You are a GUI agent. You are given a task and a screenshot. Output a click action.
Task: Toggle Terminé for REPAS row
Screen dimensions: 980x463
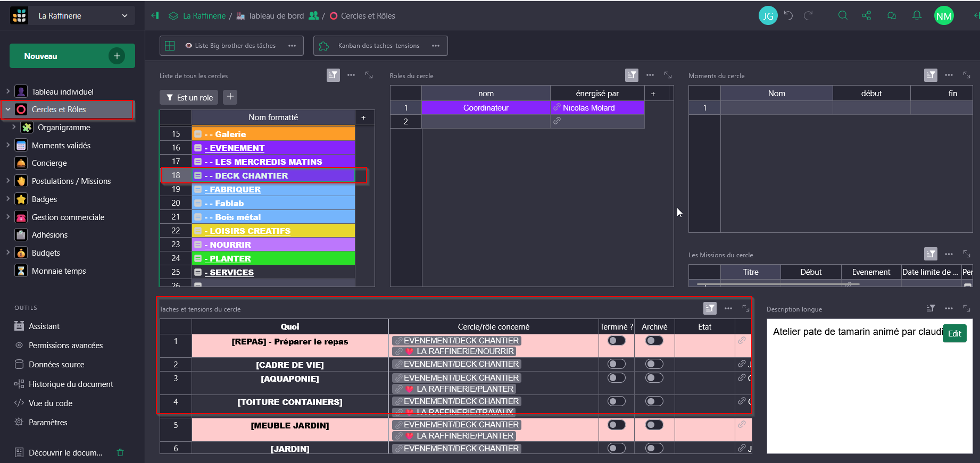coord(617,341)
